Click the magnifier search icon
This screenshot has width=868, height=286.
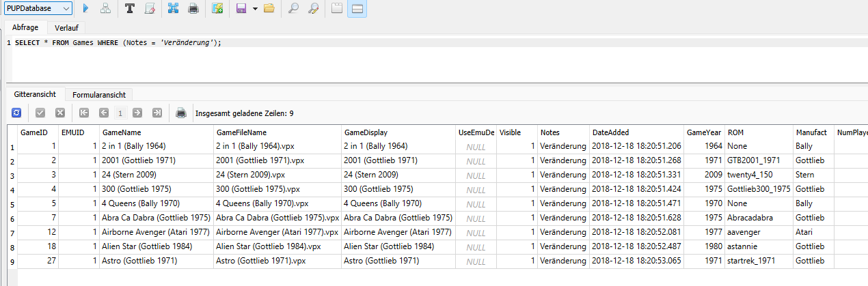(x=293, y=8)
